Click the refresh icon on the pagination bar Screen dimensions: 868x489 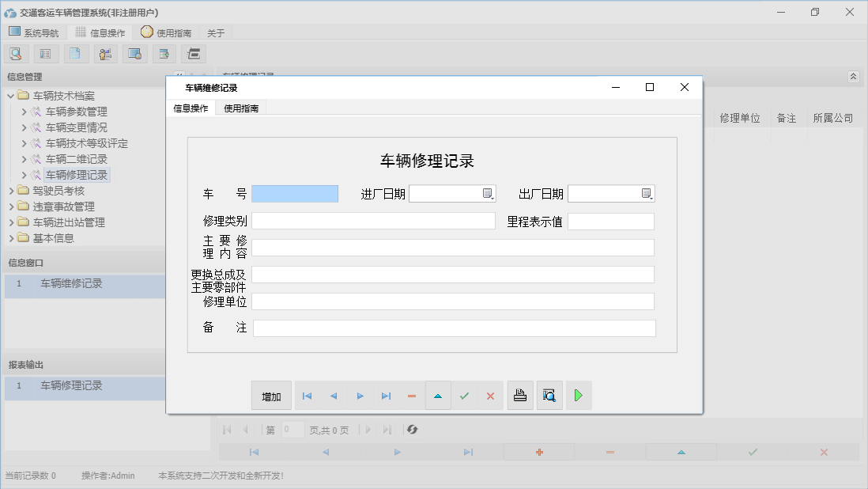pyautogui.click(x=410, y=430)
